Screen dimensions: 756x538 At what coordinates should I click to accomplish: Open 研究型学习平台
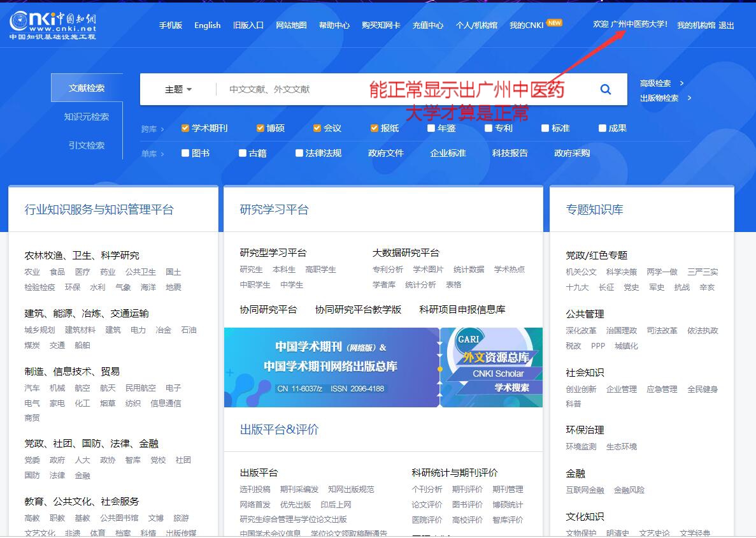[x=273, y=253]
